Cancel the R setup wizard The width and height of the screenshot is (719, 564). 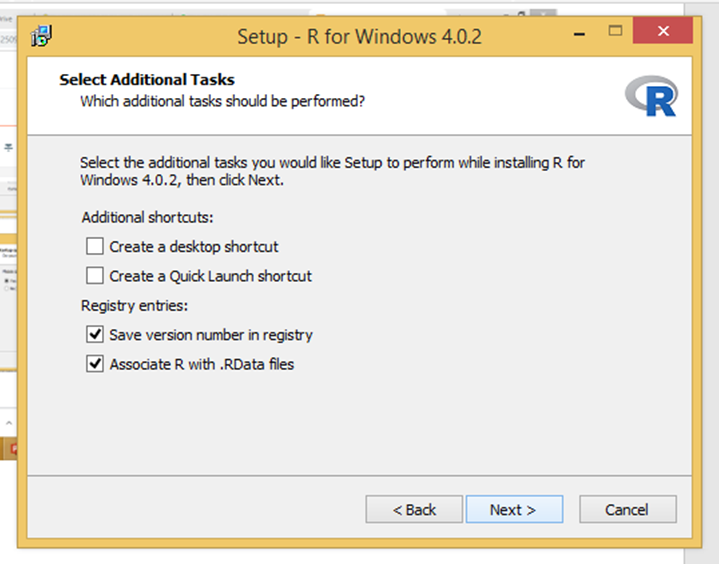(628, 509)
